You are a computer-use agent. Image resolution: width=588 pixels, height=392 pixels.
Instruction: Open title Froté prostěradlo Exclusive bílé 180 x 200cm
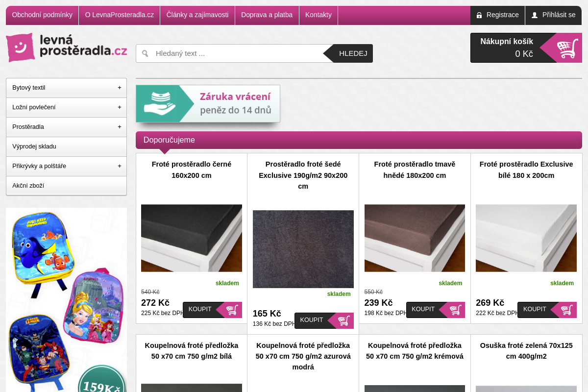(526, 170)
